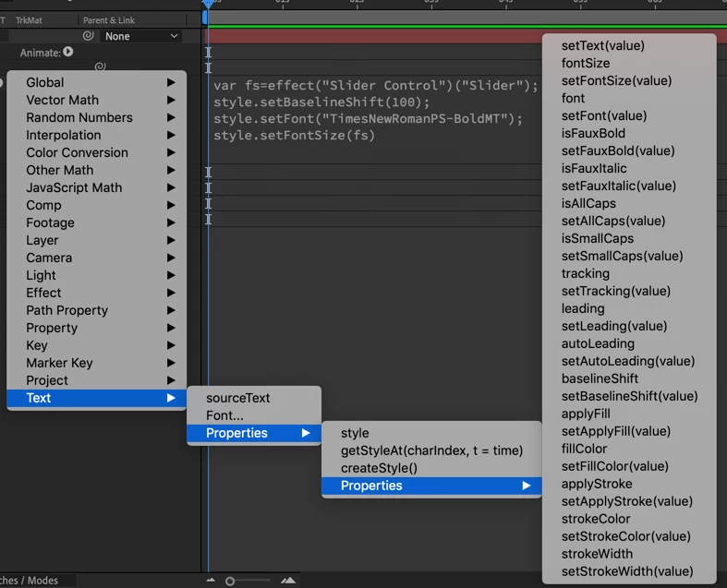Select the highlighted Text menu entry
The width and height of the screenshot is (727, 588).
[x=96, y=398]
